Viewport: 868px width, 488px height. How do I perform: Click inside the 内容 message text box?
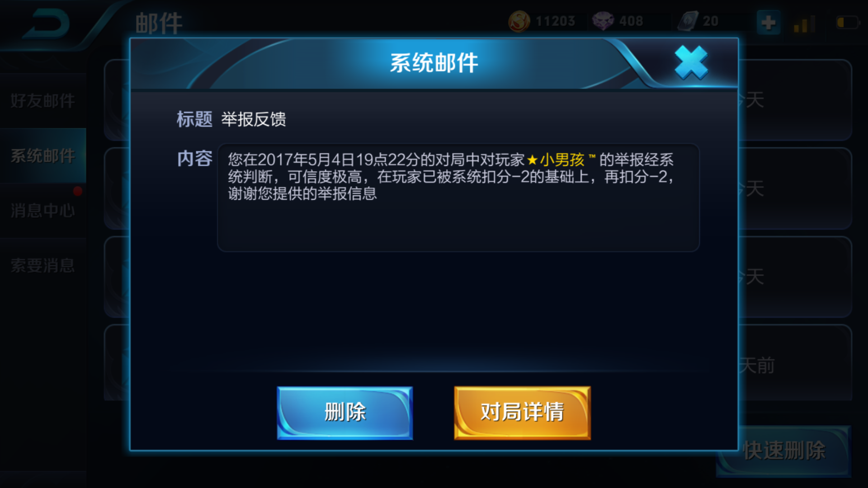pos(458,197)
